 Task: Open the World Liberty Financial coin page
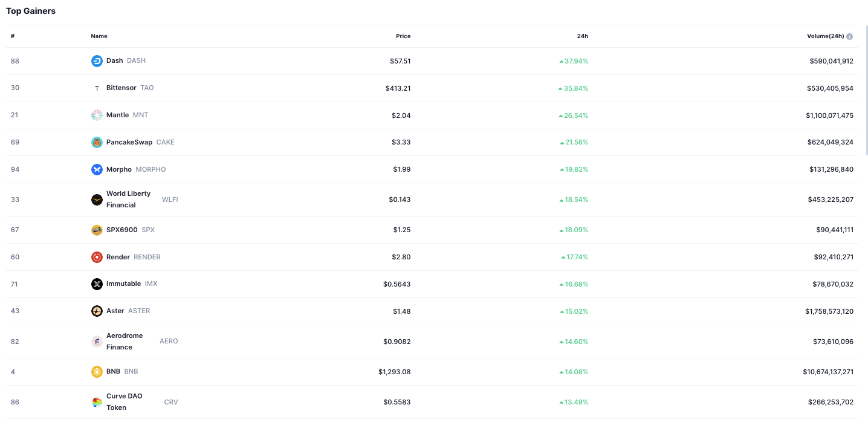[x=128, y=200]
